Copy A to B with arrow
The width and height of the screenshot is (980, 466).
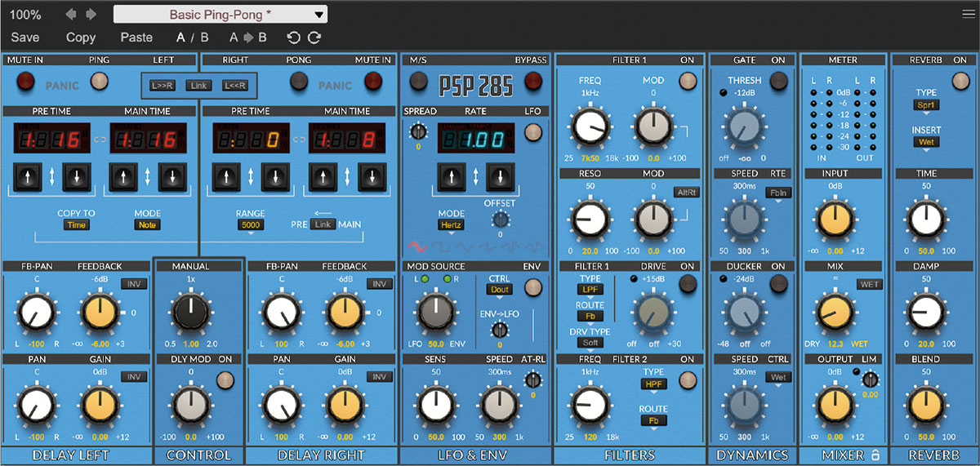point(248,38)
